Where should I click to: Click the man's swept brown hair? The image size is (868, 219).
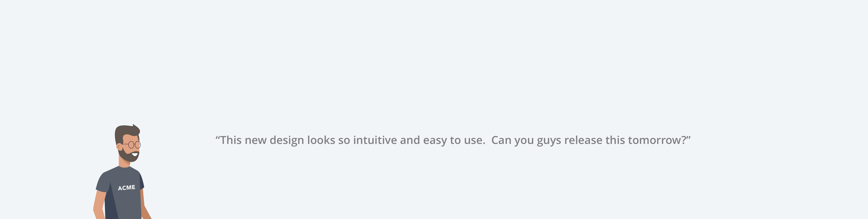[x=126, y=134]
